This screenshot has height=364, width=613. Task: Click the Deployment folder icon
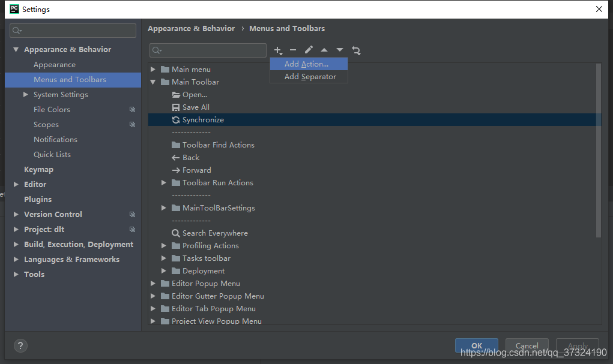[176, 271]
